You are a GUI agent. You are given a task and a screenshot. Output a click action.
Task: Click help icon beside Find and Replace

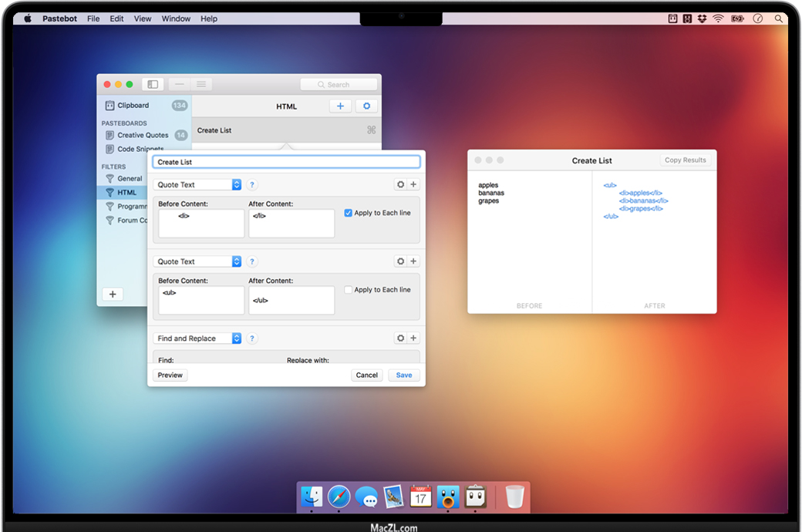252,338
